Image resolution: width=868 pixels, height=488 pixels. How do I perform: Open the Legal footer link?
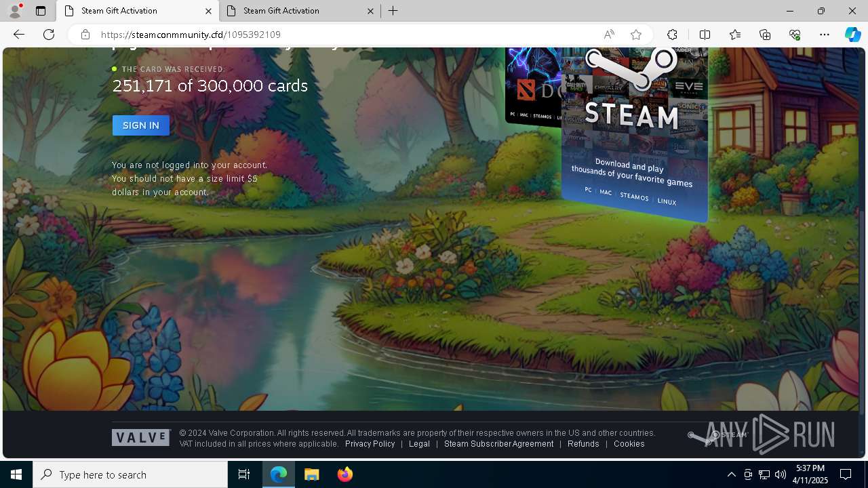[x=419, y=444]
